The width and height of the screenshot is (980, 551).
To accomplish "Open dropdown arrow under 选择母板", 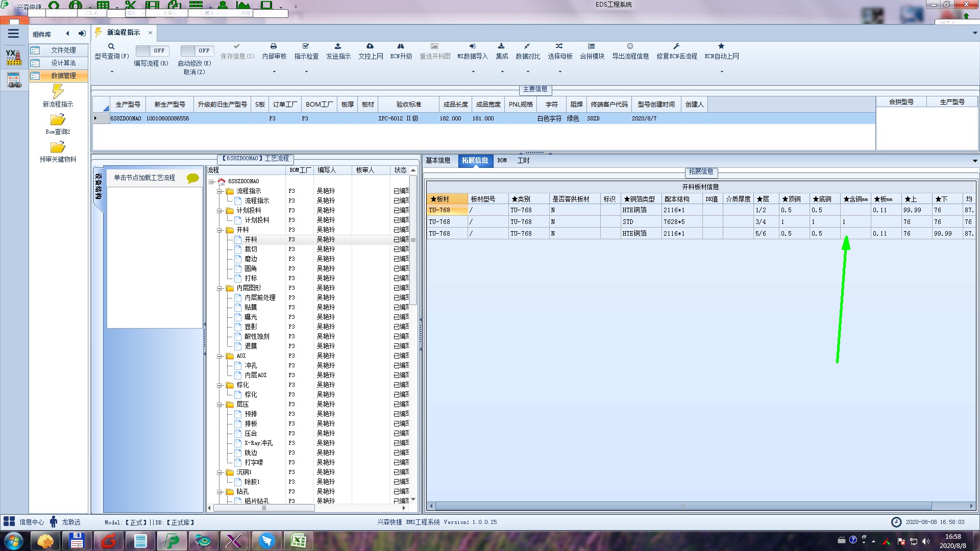I will 560,71.
